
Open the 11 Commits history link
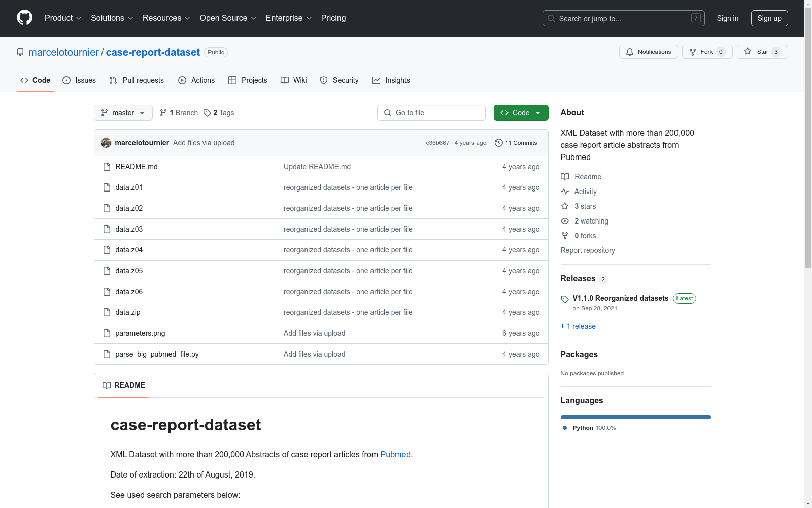[x=516, y=143]
